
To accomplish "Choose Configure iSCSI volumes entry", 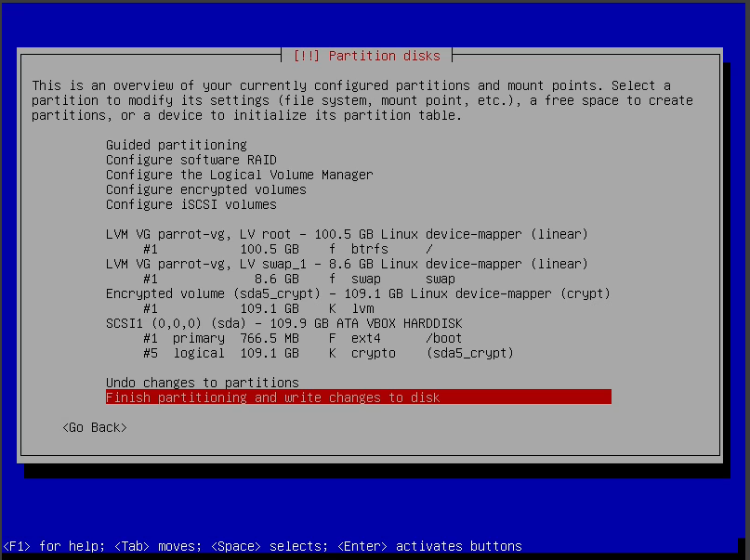I will point(191,204).
